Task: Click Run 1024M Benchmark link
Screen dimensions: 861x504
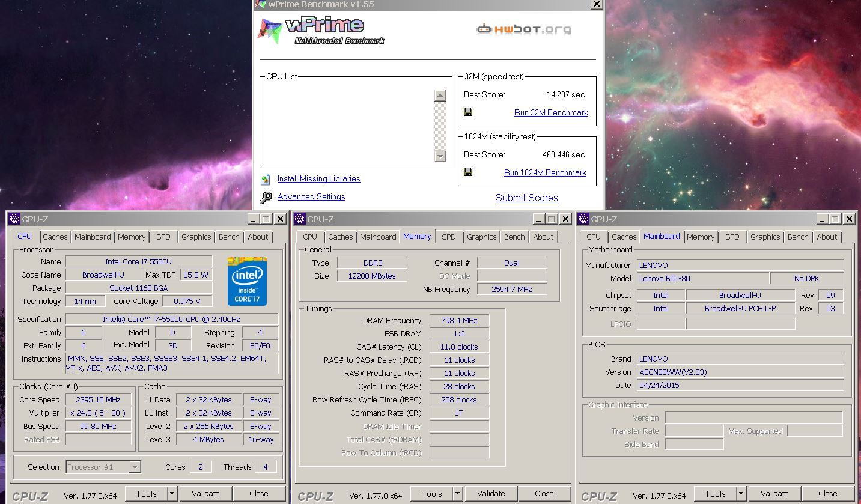Action: coord(545,172)
